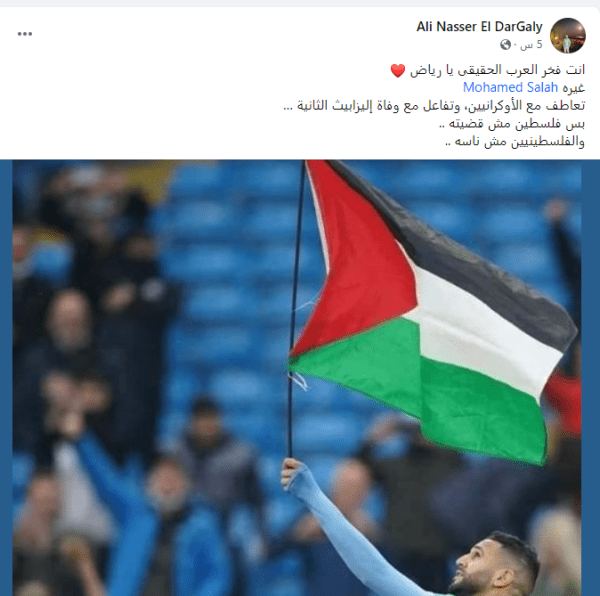Click the word "غيره" before Mohamed Salah
600x596 pixels.
click(x=574, y=88)
